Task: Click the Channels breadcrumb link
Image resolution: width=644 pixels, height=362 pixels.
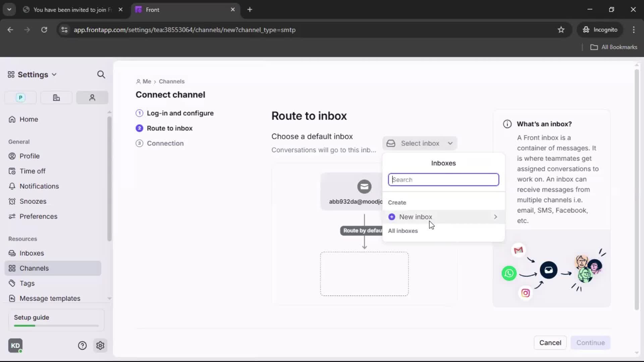Action: click(x=171, y=81)
